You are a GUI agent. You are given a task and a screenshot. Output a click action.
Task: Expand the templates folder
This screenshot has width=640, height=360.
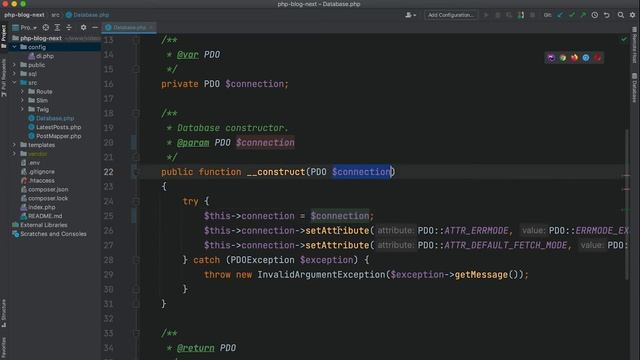point(14,145)
